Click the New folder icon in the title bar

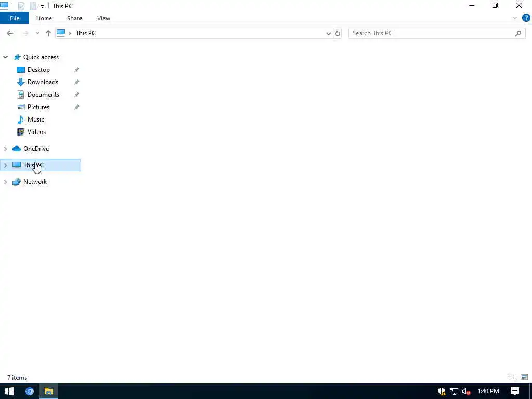pyautogui.click(x=33, y=6)
